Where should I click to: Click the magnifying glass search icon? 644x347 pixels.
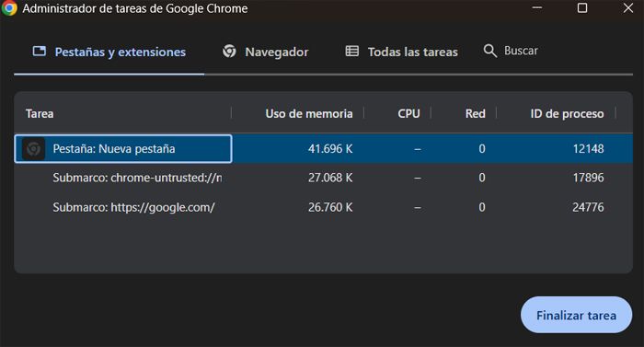coord(490,51)
